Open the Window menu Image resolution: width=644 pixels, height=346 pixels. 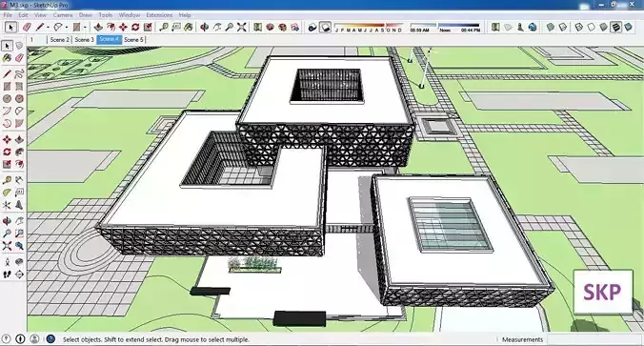point(130,15)
